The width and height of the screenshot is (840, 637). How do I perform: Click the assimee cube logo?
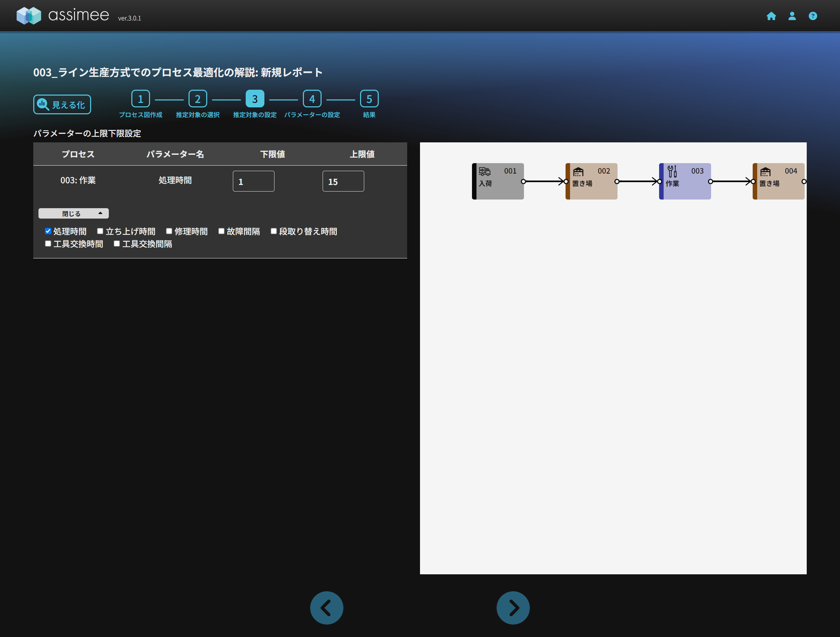[x=29, y=16]
